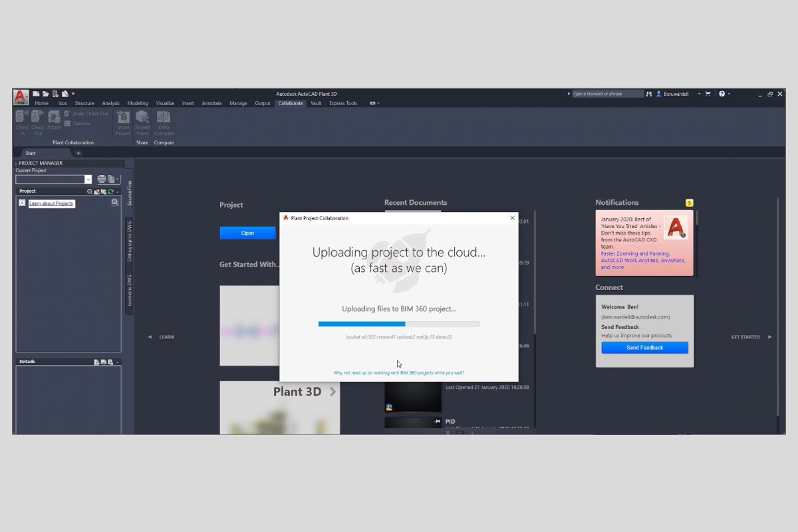798x532 pixels.
Task: Click the Shared Views ribbon icon
Action: pyautogui.click(x=142, y=122)
